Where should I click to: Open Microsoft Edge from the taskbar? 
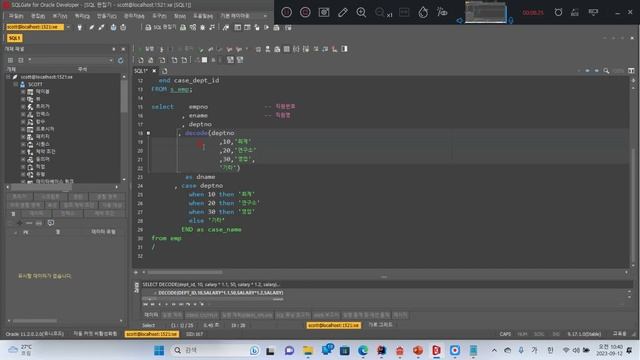coord(362,350)
